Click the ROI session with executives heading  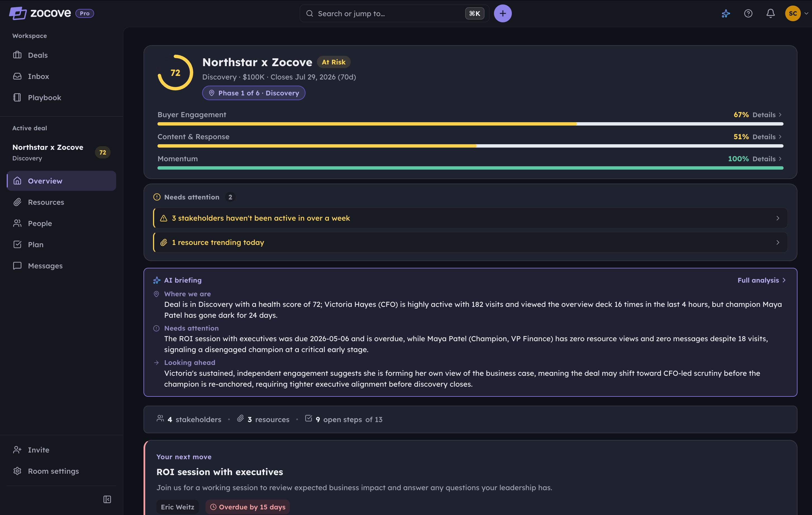click(219, 472)
